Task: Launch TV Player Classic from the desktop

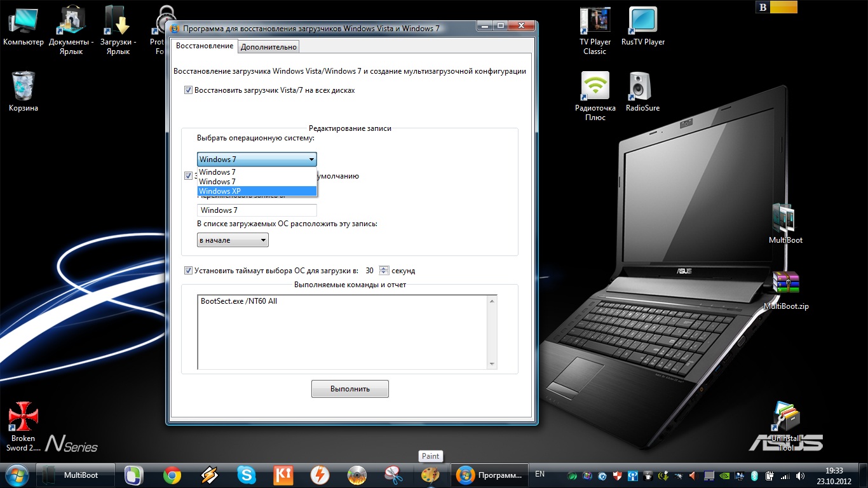Action: [x=595, y=30]
